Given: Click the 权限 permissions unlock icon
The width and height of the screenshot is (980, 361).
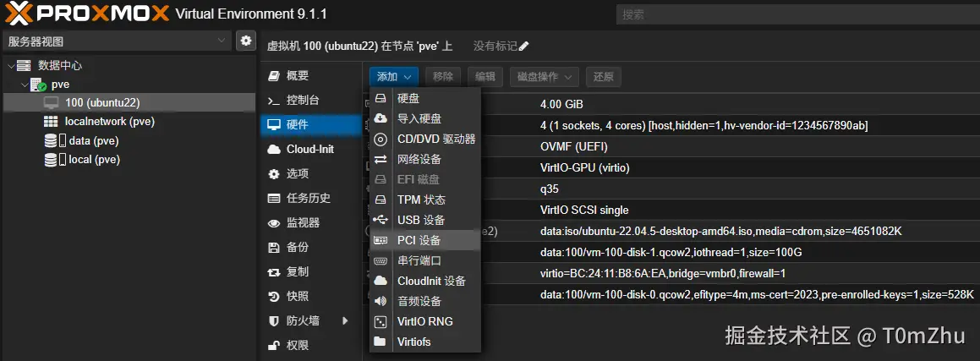Looking at the screenshot, I should point(274,345).
